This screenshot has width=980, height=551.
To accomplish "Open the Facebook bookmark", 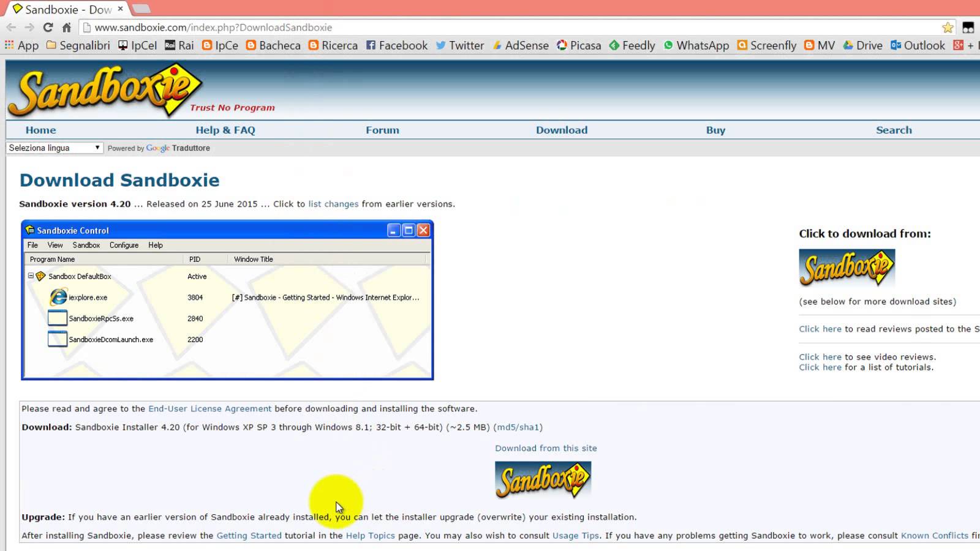I will click(397, 45).
